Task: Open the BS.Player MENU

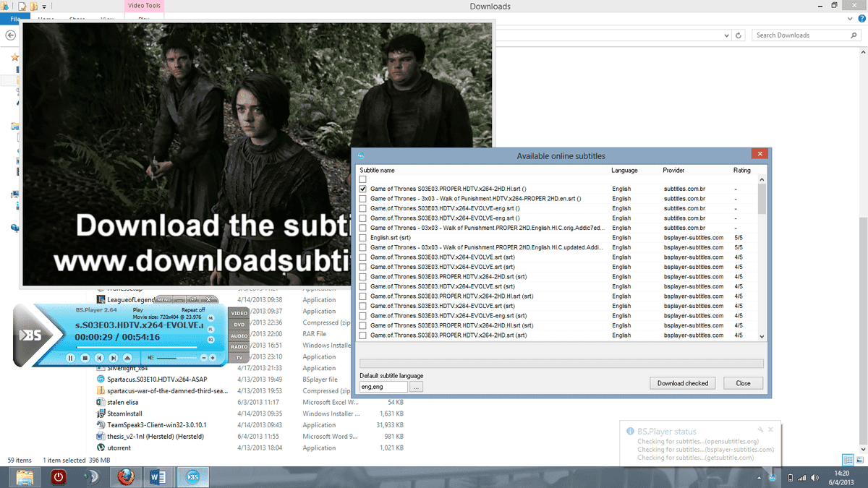Action: [163, 299]
